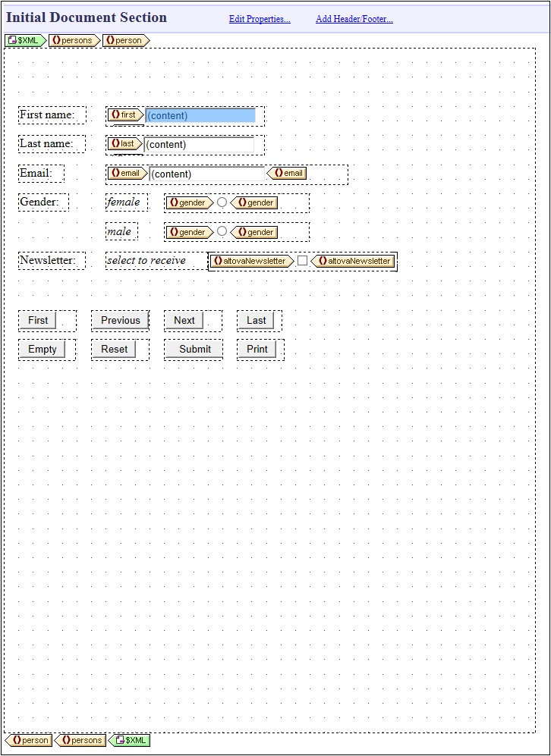Image resolution: width=551 pixels, height=756 pixels.
Task: Click the email content input field
Action: tap(206, 174)
